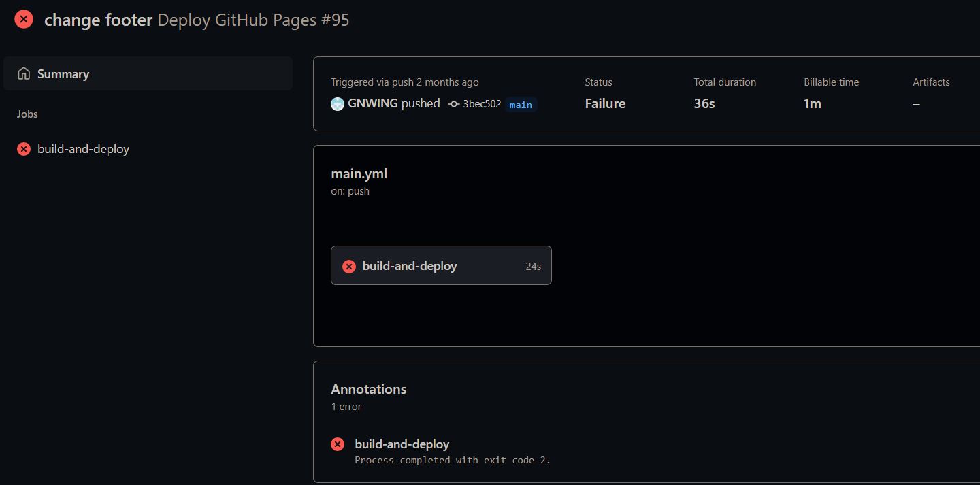Click the Jobs section label
The width and height of the screenshot is (980, 485).
pos(27,114)
